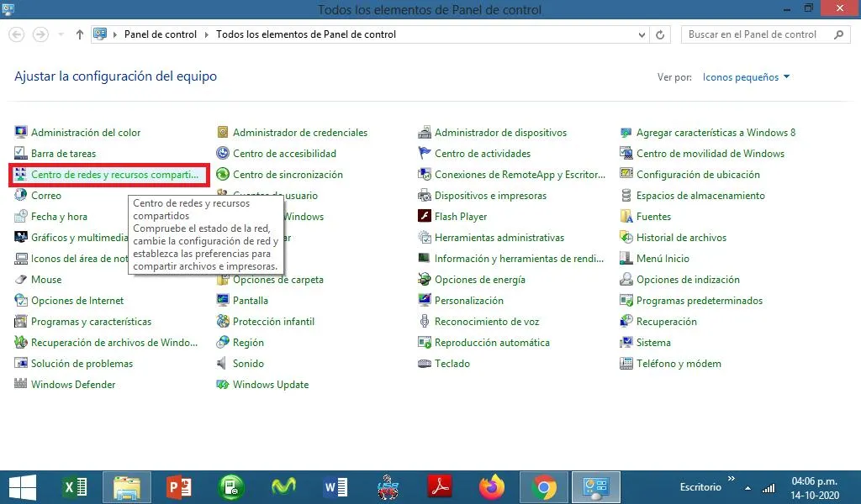Viewport: 861px width, 504px height.
Task: Click the Windows Start button
Action: pyautogui.click(x=22, y=487)
